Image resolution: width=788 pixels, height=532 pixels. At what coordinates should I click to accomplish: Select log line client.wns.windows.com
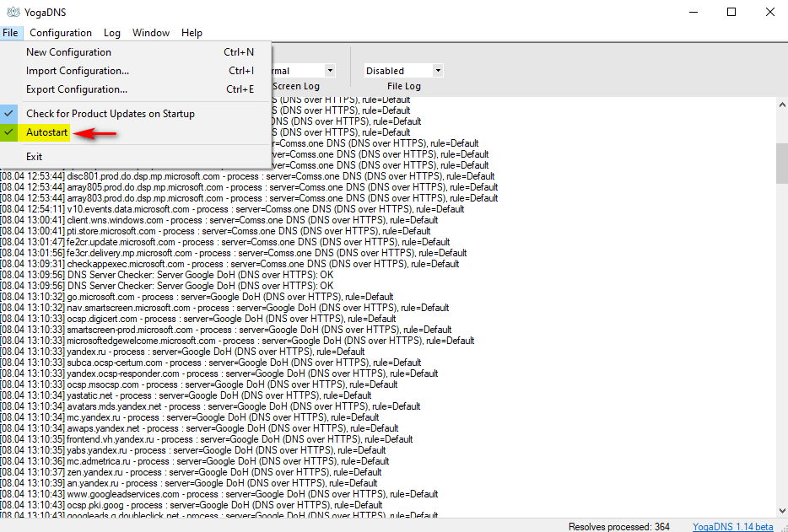(219, 220)
